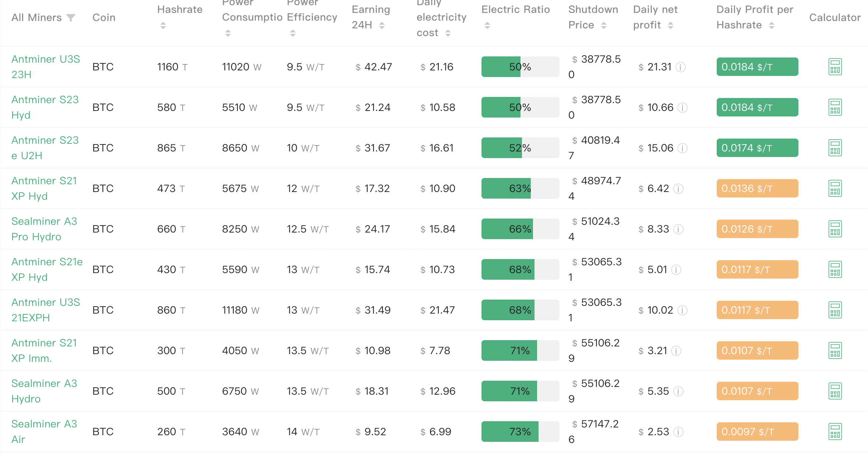Sort table by Hashrate column
The width and height of the screenshot is (868, 454).
pyautogui.click(x=163, y=25)
